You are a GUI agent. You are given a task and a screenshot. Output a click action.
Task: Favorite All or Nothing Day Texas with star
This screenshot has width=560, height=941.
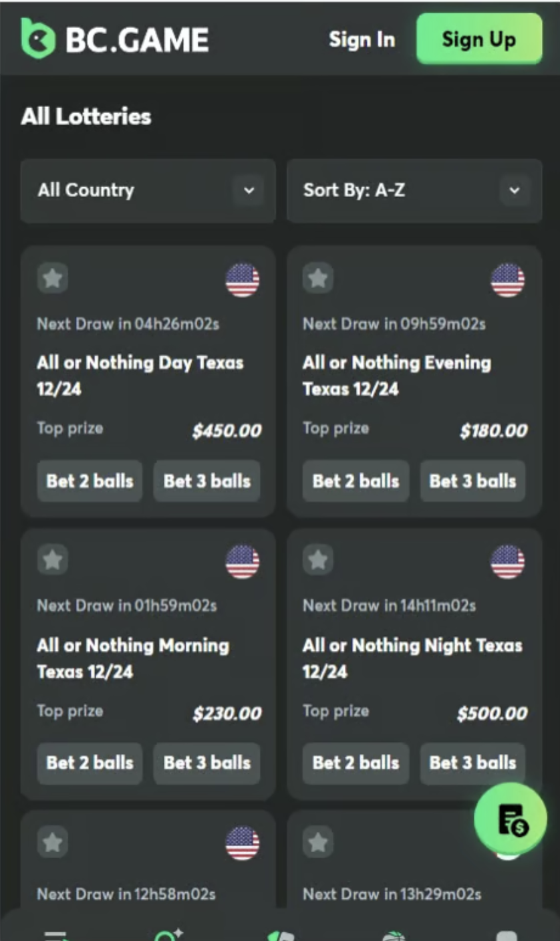53,278
